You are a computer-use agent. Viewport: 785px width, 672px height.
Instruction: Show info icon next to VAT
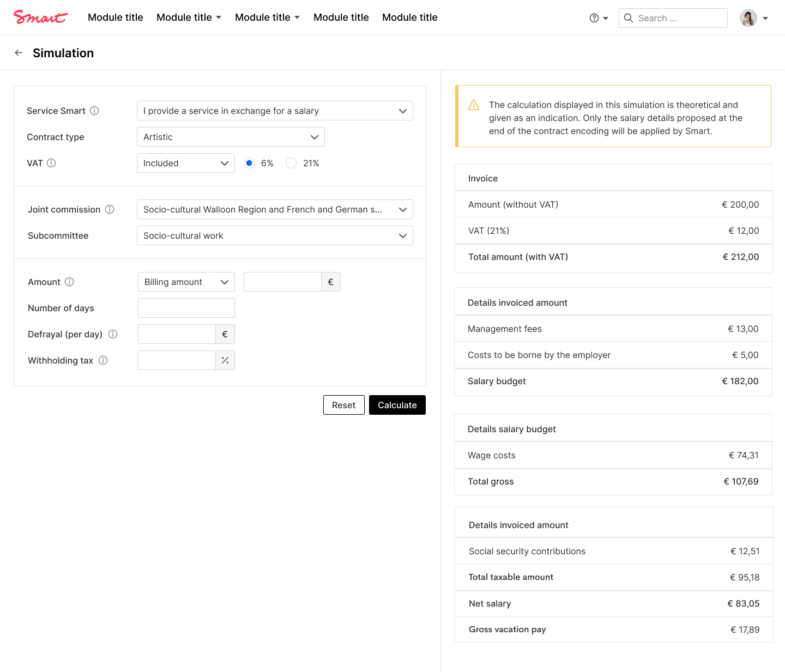click(x=51, y=163)
